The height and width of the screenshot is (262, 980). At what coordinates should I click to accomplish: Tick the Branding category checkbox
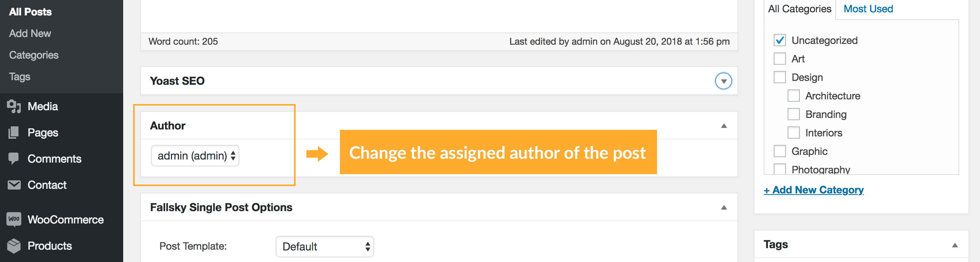pos(794,114)
